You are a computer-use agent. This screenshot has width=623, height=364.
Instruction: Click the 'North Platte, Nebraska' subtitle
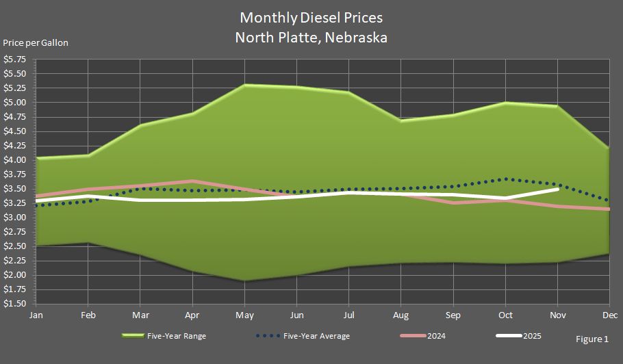[x=311, y=37]
